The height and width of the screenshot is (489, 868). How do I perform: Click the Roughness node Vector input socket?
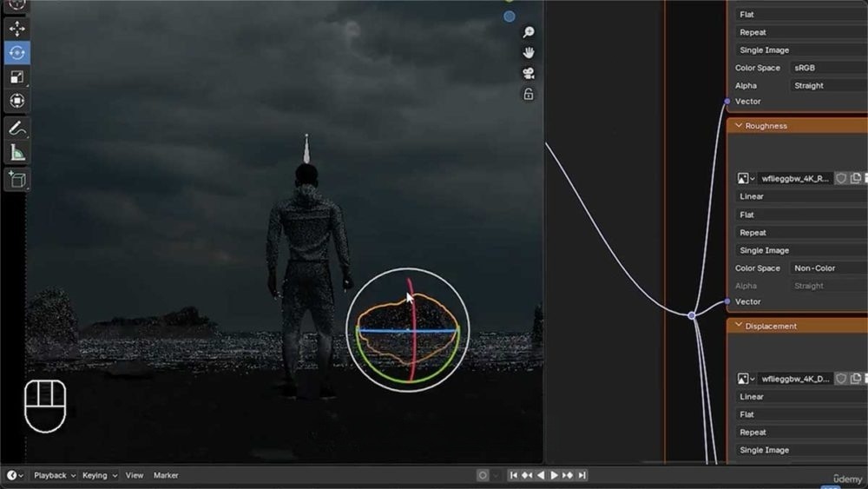pyautogui.click(x=727, y=301)
